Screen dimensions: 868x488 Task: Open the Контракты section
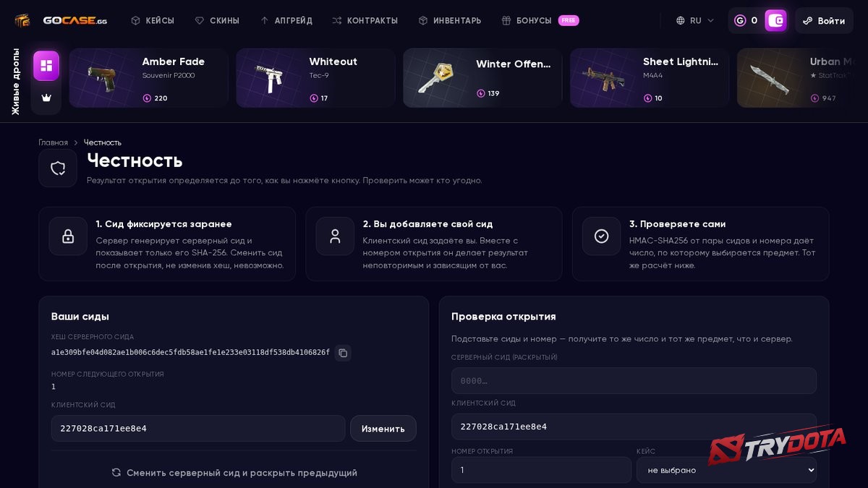365,20
